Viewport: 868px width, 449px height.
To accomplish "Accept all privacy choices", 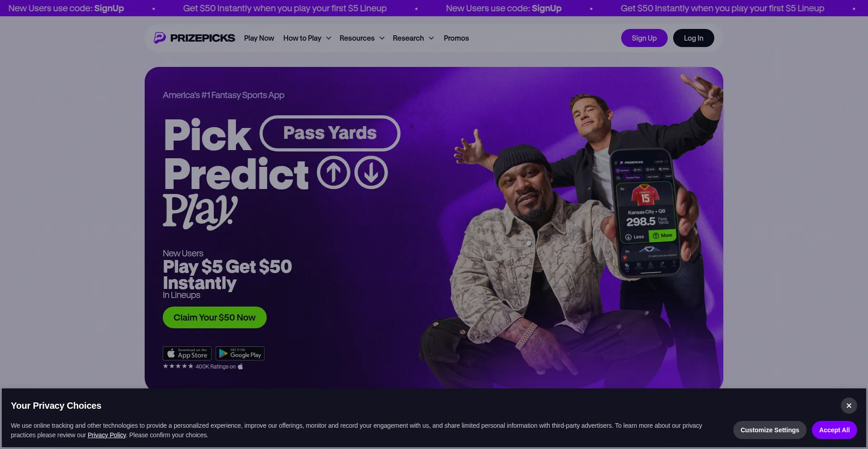I will [835, 430].
